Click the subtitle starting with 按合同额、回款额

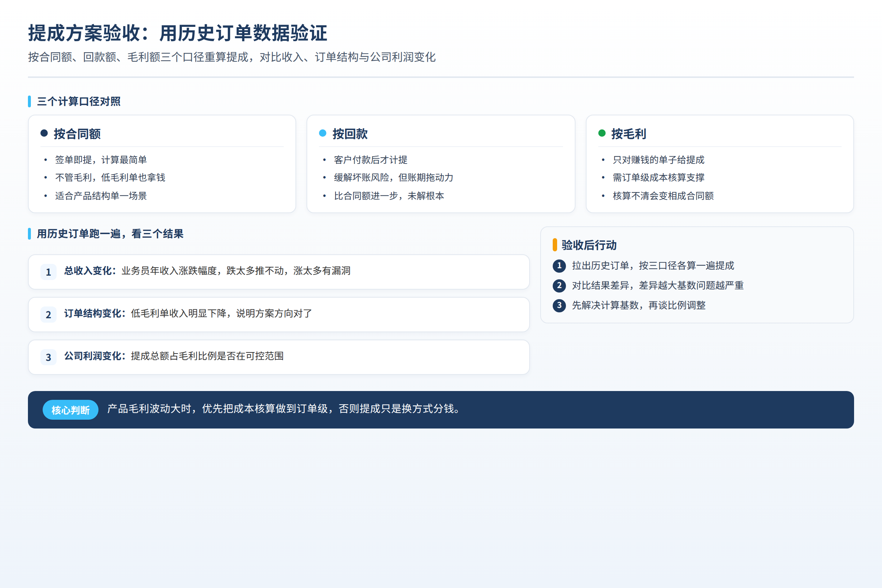point(232,57)
